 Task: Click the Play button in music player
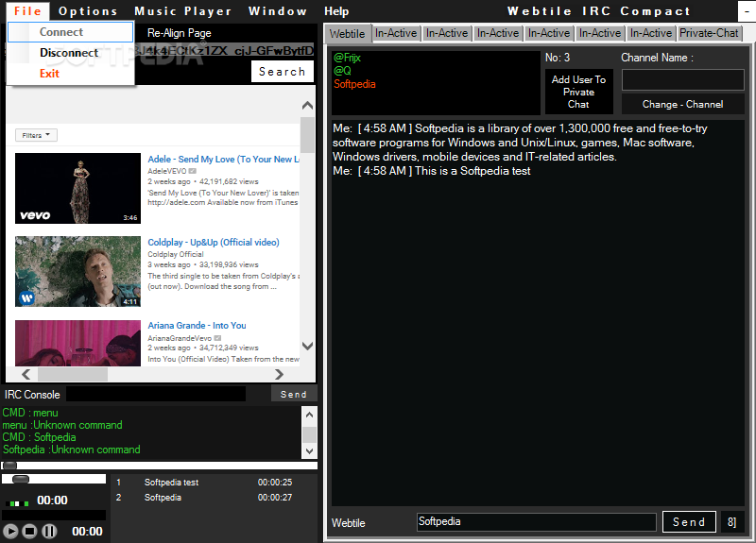[x=10, y=531]
